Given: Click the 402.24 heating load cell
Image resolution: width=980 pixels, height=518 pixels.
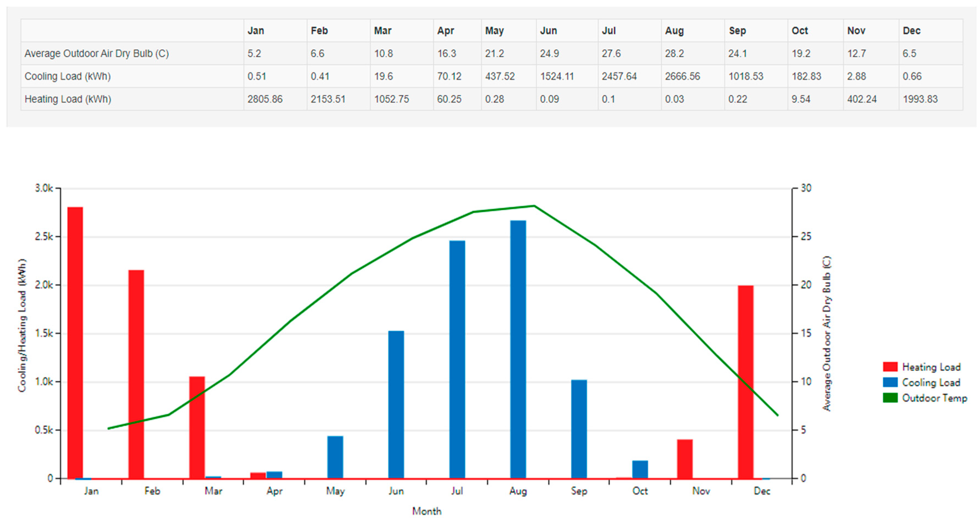Looking at the screenshot, I should pyautogui.click(x=862, y=99).
